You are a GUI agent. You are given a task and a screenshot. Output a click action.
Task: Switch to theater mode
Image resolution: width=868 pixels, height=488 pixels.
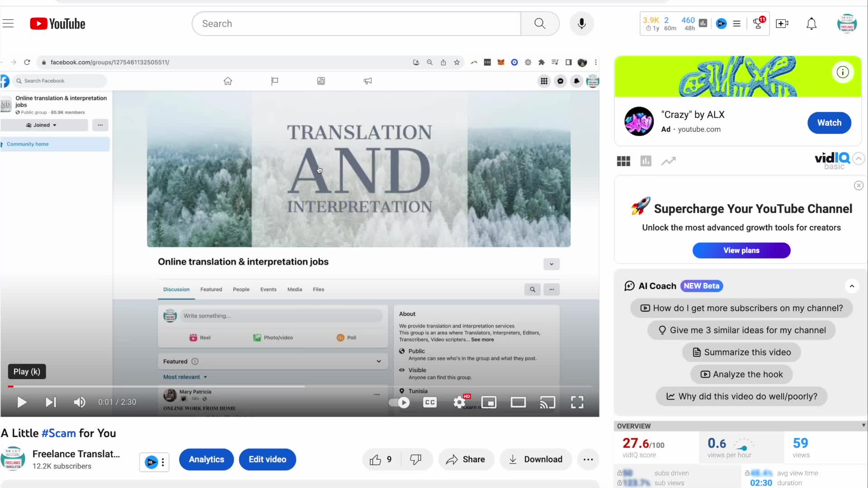click(518, 402)
